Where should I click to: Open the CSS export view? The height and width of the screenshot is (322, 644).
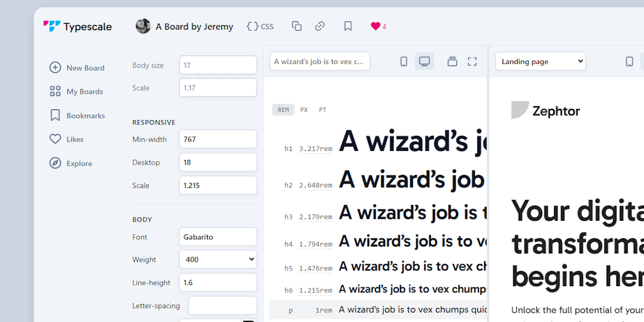[260, 26]
